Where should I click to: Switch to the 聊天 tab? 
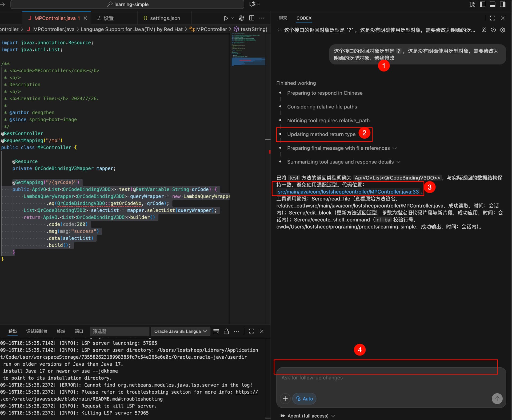click(283, 18)
